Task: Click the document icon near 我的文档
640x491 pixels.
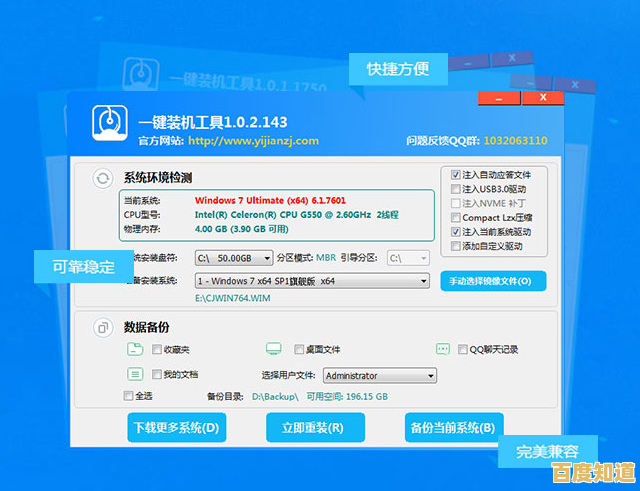Action: pyautogui.click(x=135, y=374)
